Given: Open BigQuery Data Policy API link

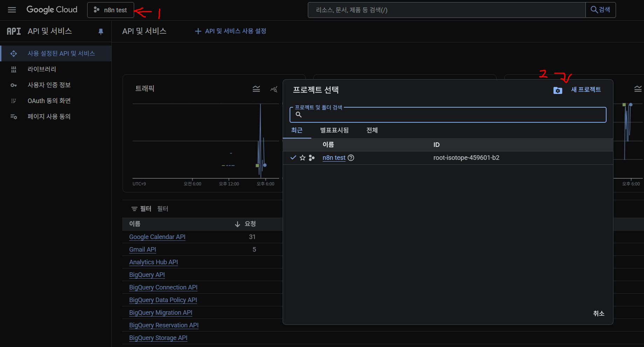Looking at the screenshot, I should tap(163, 300).
